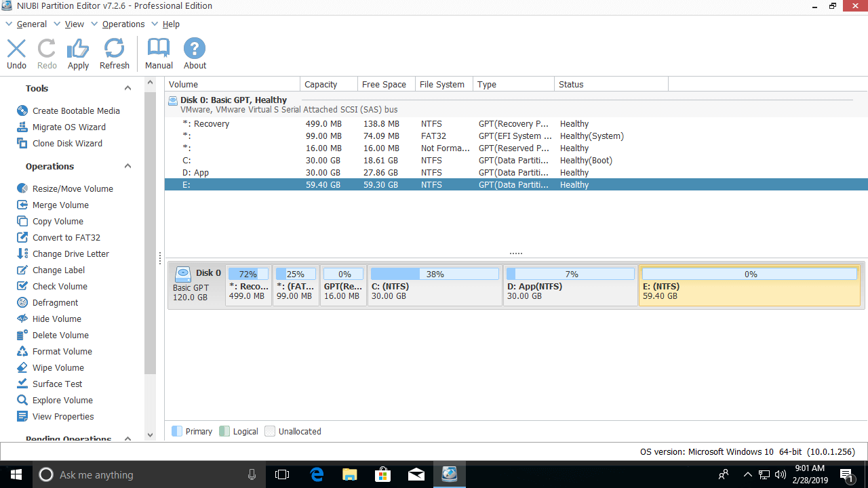
Task: Sort by the Free Space column header
Action: pos(384,84)
